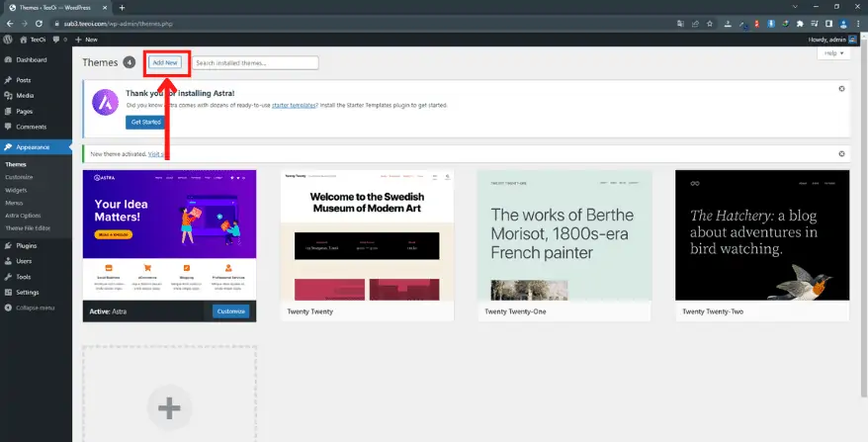Open the Customize submenu item

19,177
